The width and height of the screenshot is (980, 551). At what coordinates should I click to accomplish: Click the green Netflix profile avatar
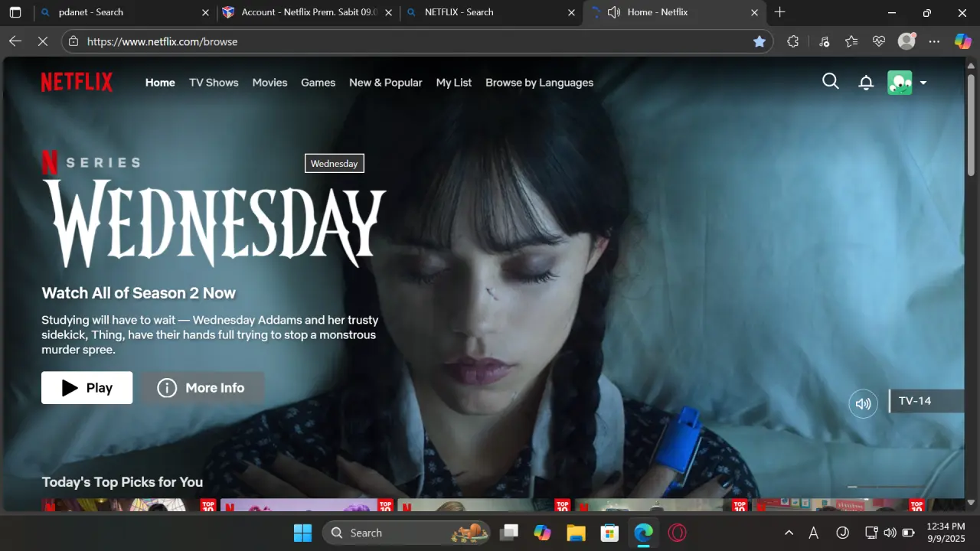tap(900, 83)
